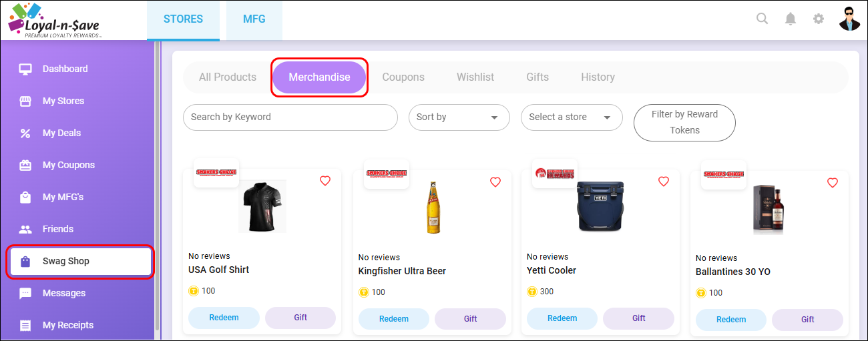
Task: Open the Sort by dropdown
Action: (459, 117)
